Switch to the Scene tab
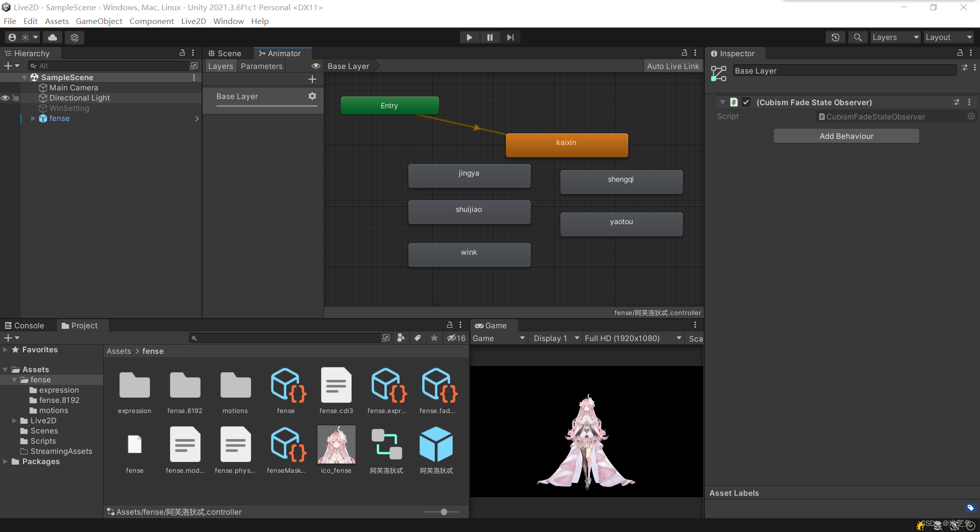 pos(225,53)
